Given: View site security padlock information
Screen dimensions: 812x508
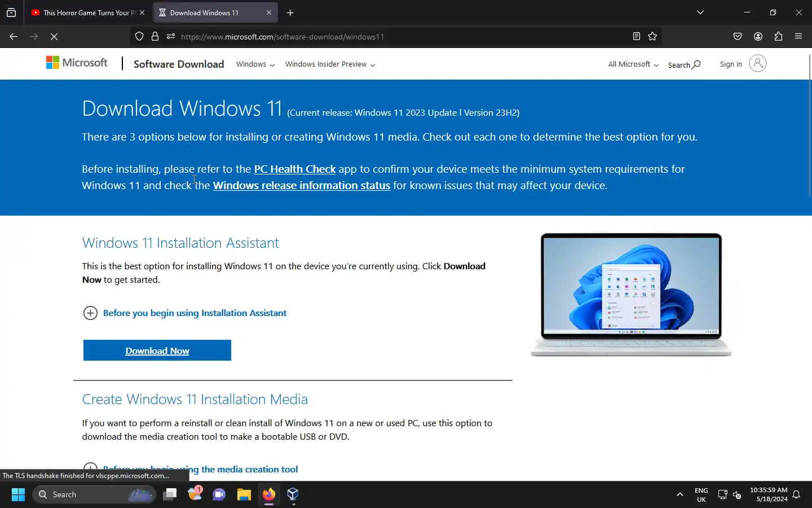Looking at the screenshot, I should [x=155, y=36].
